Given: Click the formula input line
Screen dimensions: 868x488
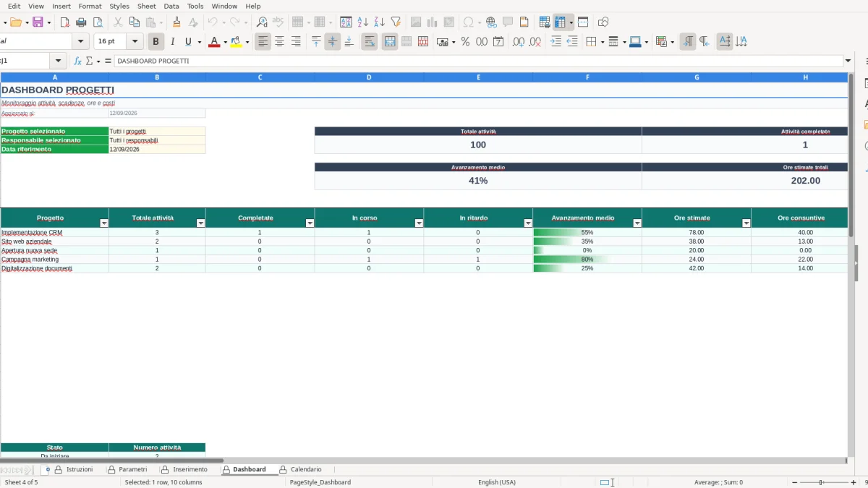Looking at the screenshot, I should tap(478, 61).
